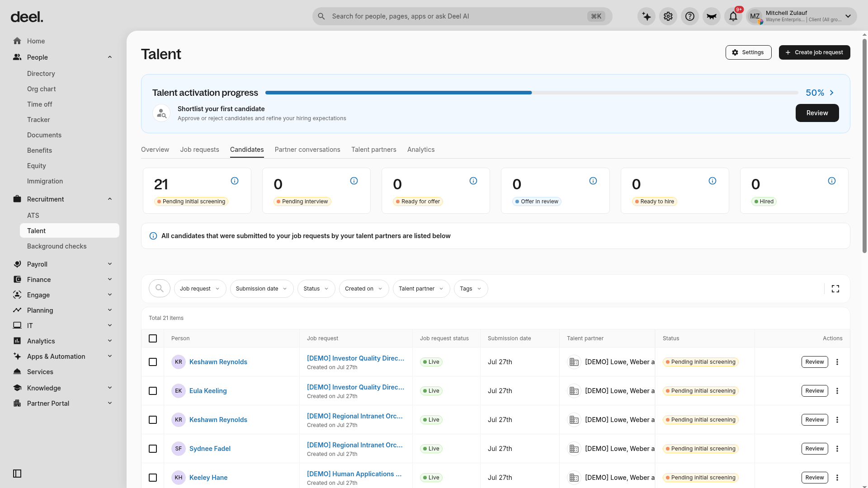The image size is (868, 488).
Task: Click the search bar magnifier icon
Action: (x=321, y=16)
